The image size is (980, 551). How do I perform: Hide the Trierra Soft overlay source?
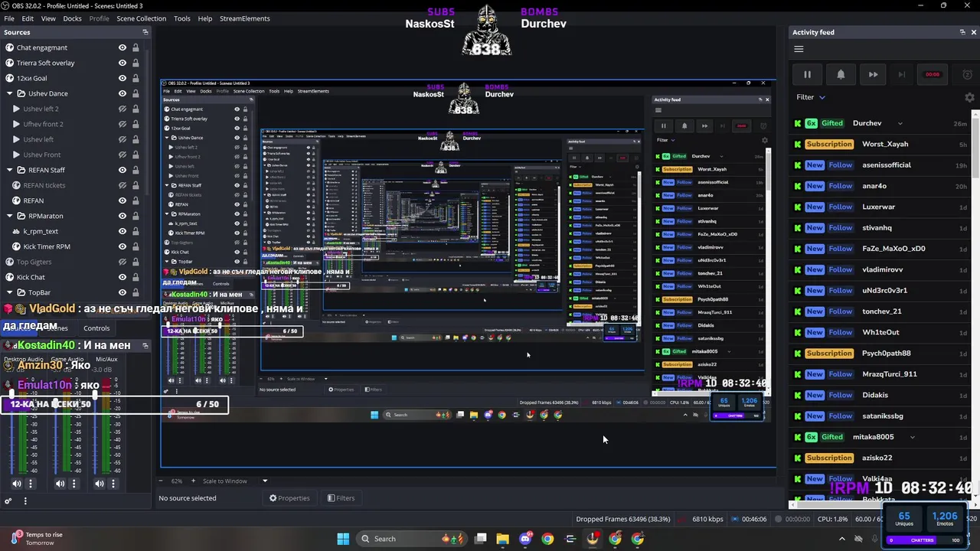click(x=122, y=63)
